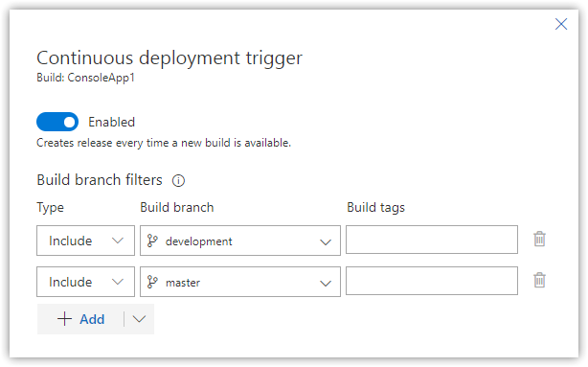588x367 pixels.
Task: Click the Build tags field for development
Action: pos(432,240)
